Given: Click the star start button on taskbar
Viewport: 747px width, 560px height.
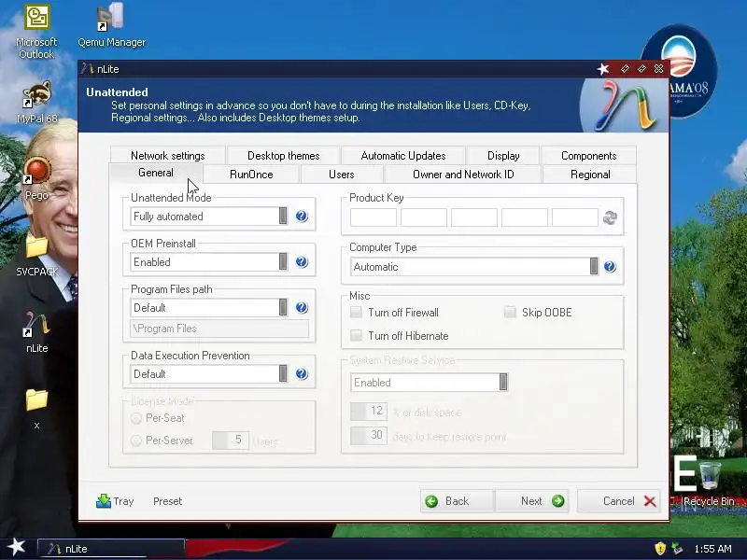Looking at the screenshot, I should point(17,548).
